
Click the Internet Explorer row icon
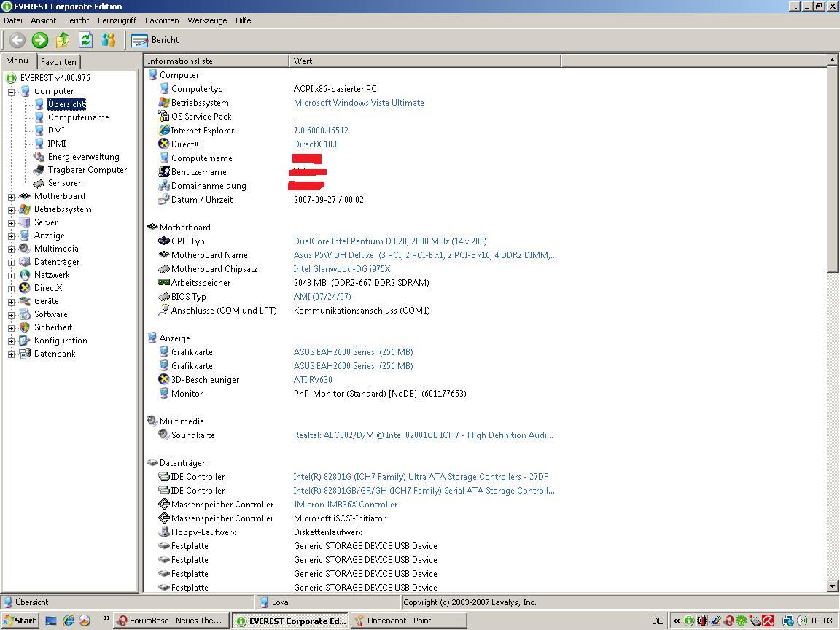click(x=164, y=131)
